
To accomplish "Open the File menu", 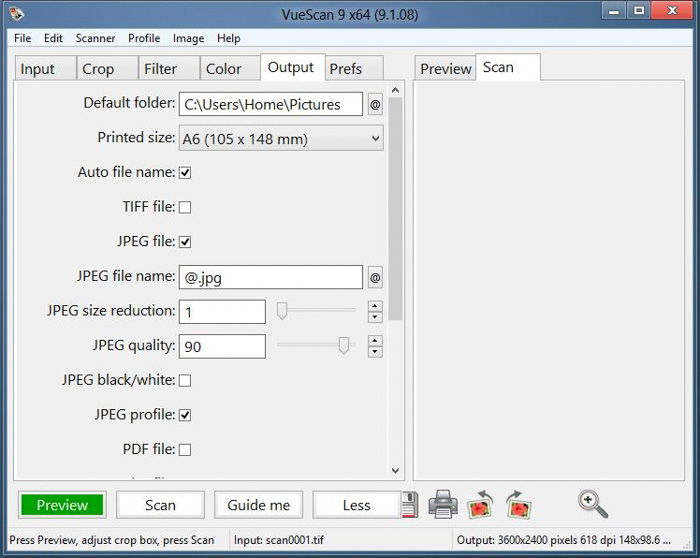I will tap(22, 38).
